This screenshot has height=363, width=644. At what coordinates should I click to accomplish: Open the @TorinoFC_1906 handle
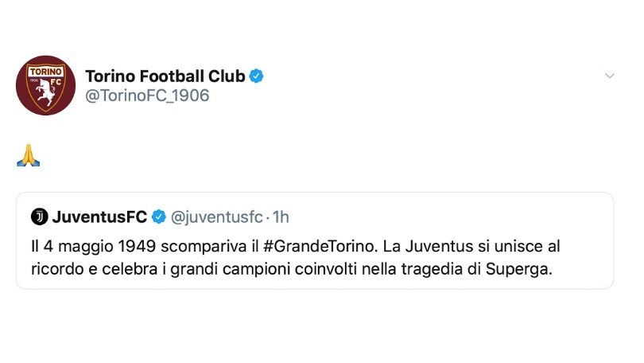pyautogui.click(x=147, y=96)
